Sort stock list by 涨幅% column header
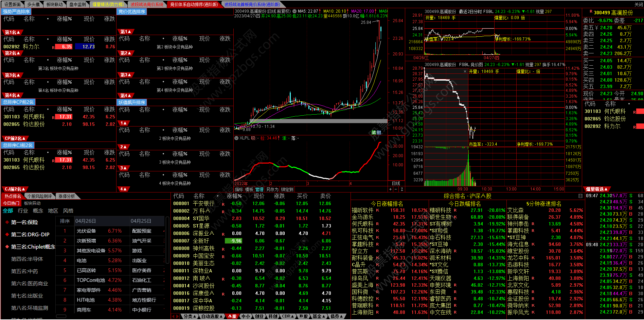644x320 pixels. (234, 196)
